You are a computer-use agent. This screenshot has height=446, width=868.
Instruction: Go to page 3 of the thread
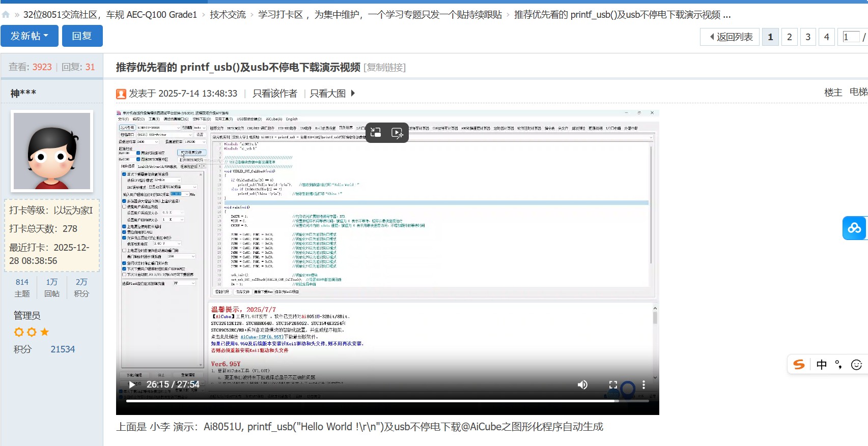point(808,37)
